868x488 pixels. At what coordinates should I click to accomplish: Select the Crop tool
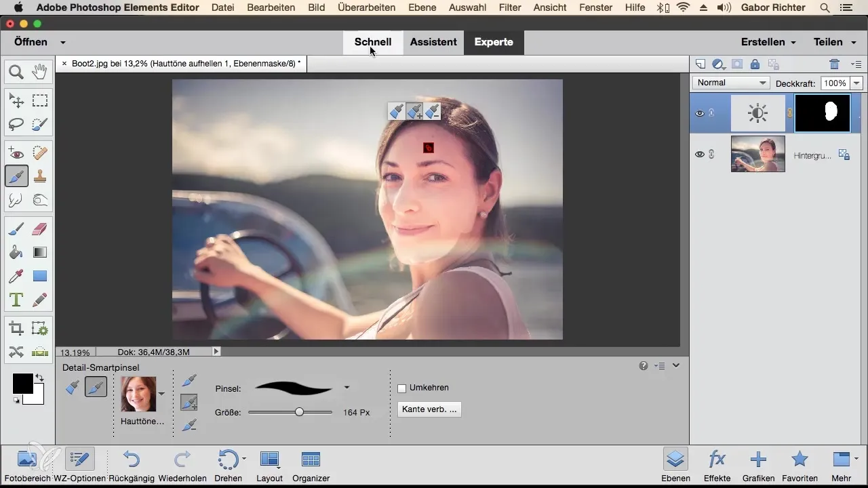[16, 329]
